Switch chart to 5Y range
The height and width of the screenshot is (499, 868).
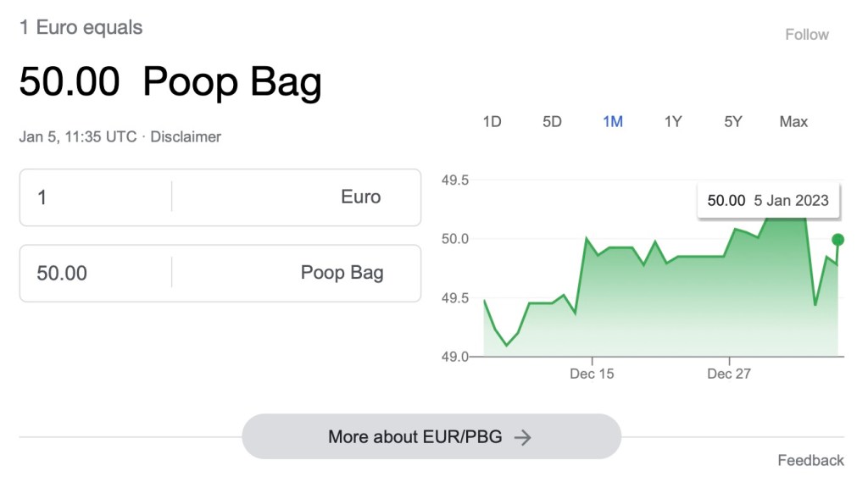tap(733, 121)
